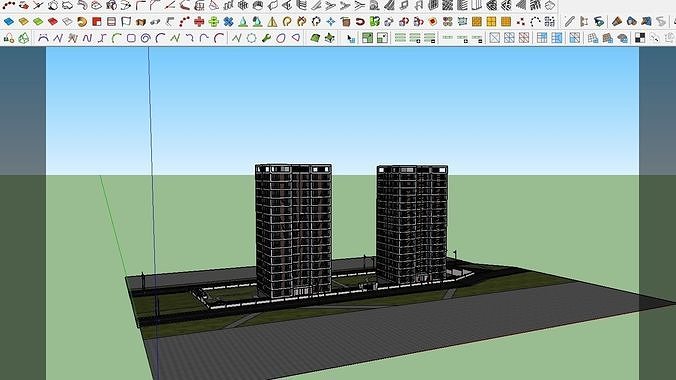Select the right tower building model
Image resolution: width=676 pixels, height=380 pixels.
click(412, 224)
